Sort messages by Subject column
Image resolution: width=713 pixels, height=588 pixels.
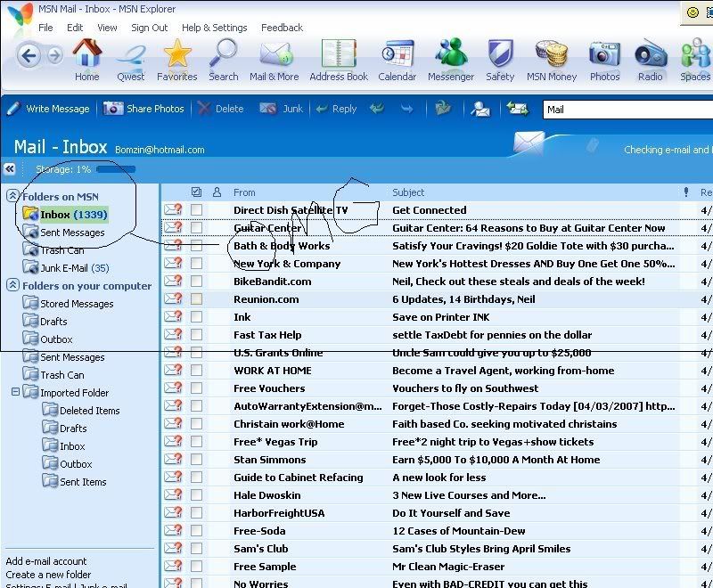coord(408,192)
